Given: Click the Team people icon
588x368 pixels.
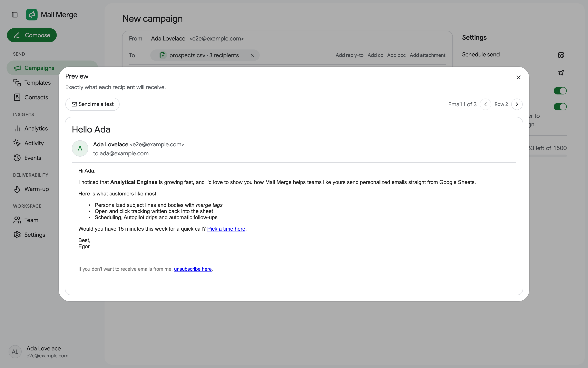Looking at the screenshot, I should pyautogui.click(x=17, y=220).
